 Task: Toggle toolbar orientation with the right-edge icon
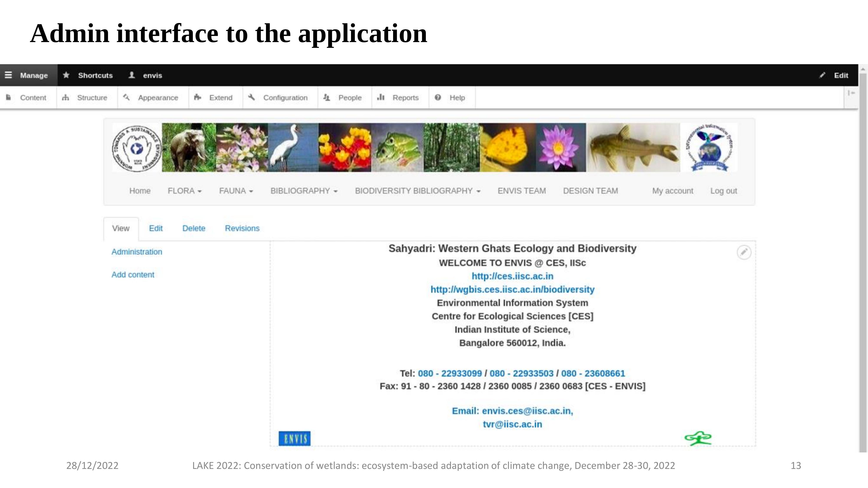(x=851, y=93)
